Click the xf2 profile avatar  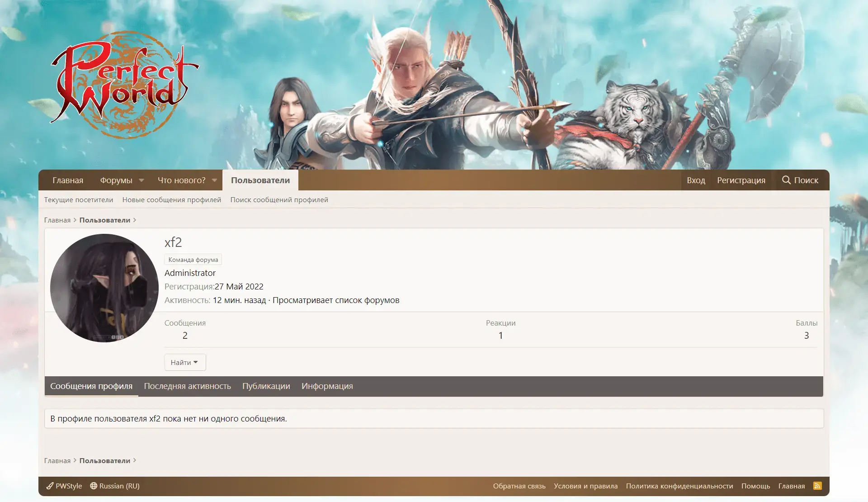(x=104, y=288)
